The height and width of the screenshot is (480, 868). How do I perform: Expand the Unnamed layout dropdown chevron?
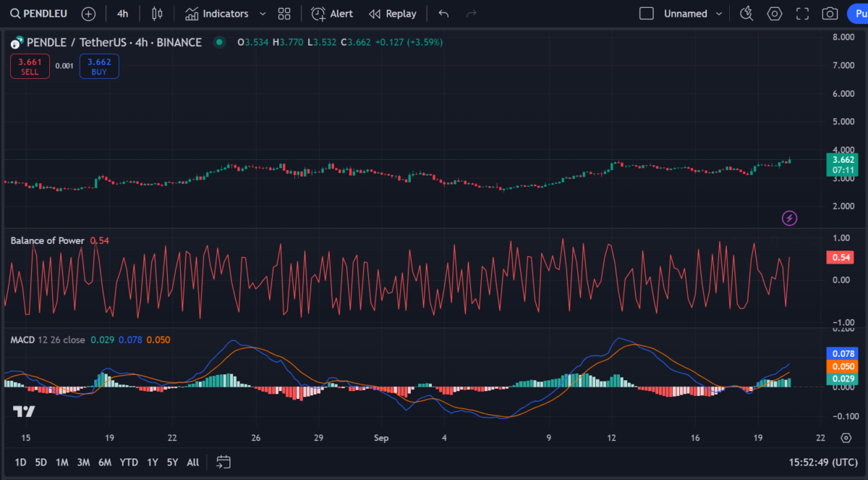[719, 14]
